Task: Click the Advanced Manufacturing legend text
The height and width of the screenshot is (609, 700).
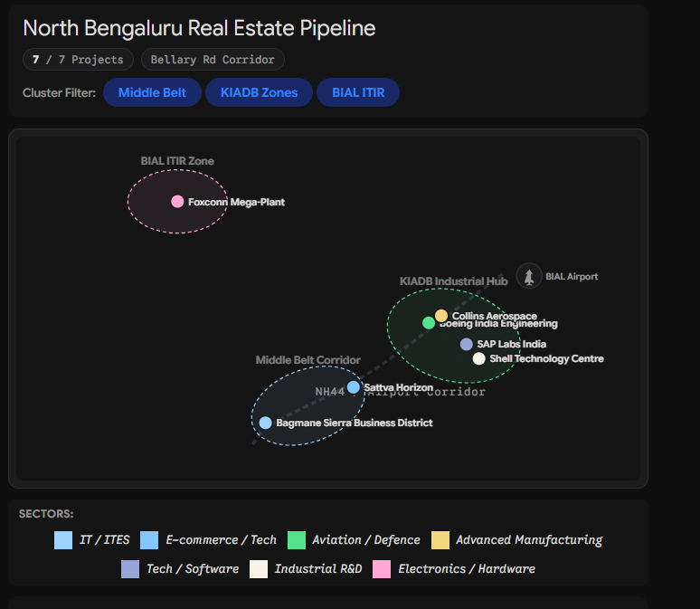Action: (x=529, y=539)
